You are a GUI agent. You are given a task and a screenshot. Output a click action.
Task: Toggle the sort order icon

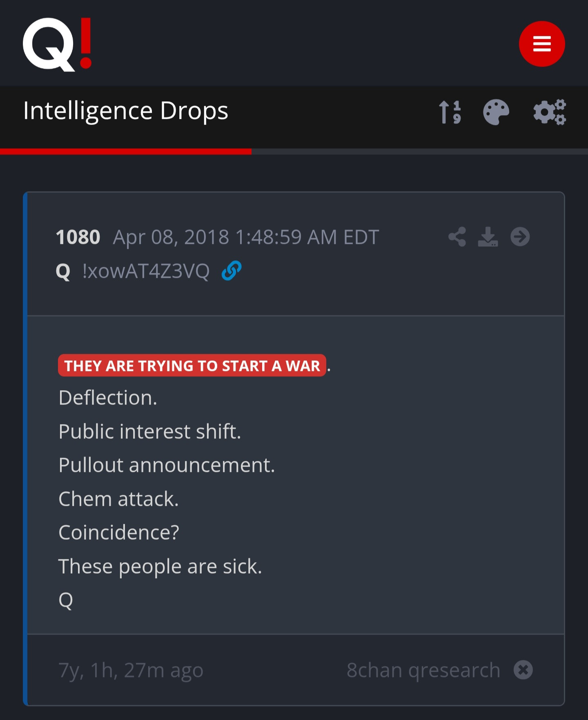(450, 112)
